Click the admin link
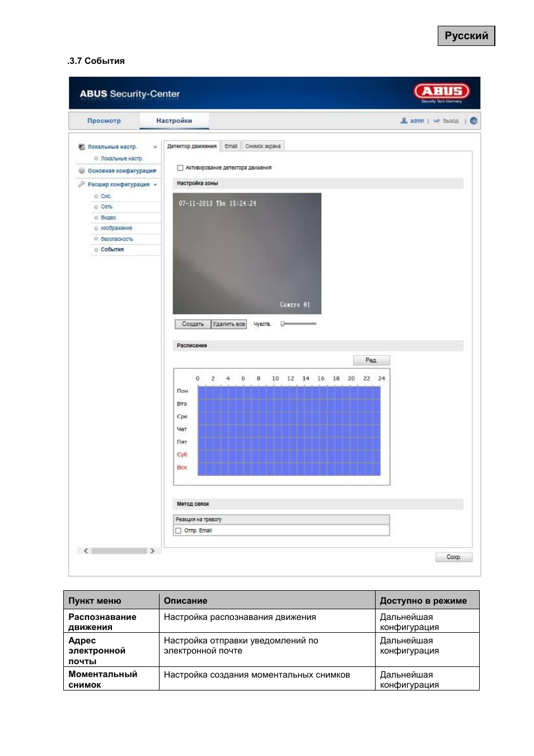The width and height of the screenshot is (534, 756). click(x=417, y=120)
